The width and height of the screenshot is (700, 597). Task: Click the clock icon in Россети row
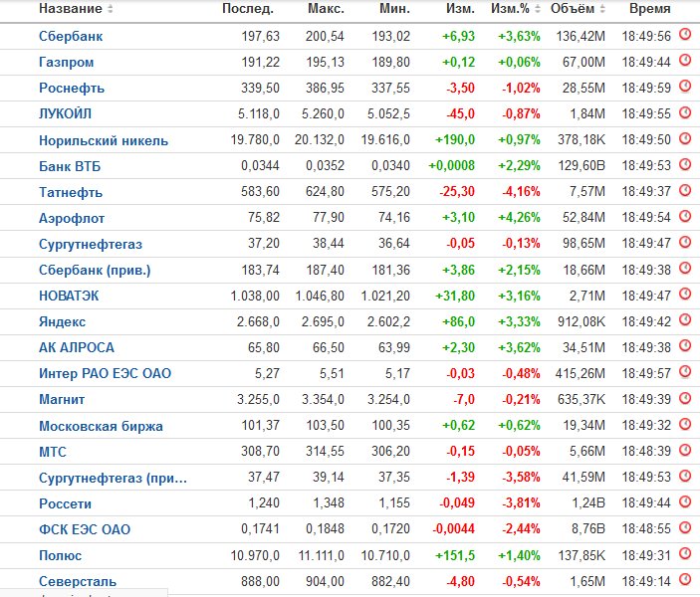click(685, 500)
